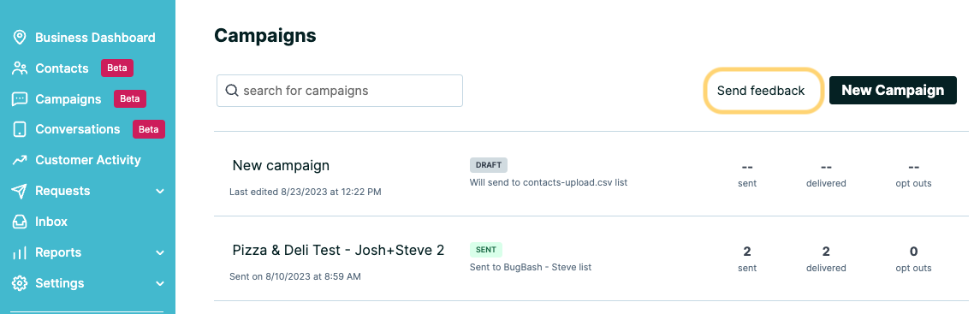Expand the Reports submenu chevron
The width and height of the screenshot is (980, 314).
coord(160,252)
